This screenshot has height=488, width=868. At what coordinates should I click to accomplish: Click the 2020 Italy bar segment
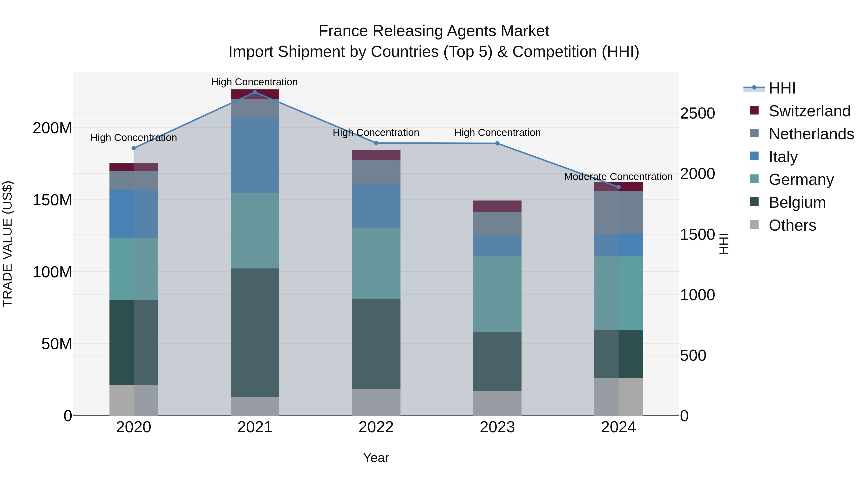[134, 214]
